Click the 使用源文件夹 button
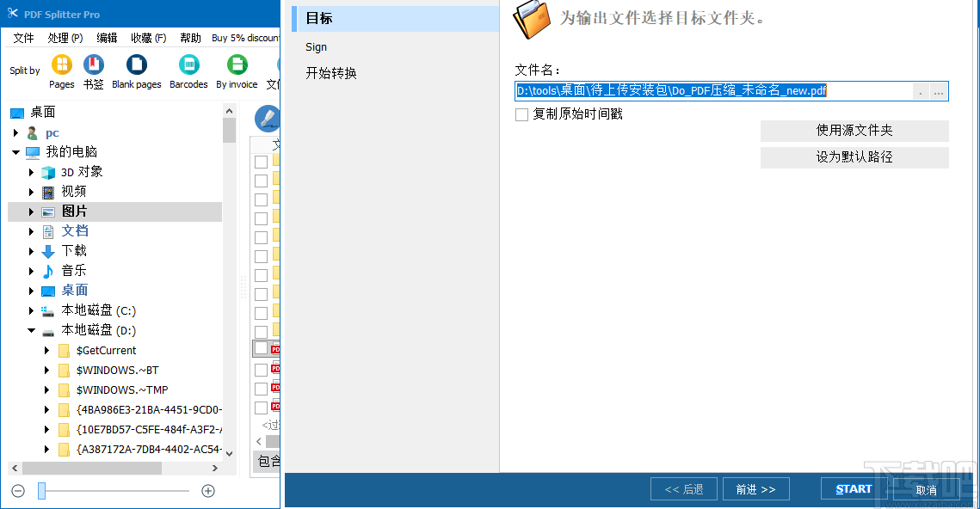The width and height of the screenshot is (980, 509). tap(854, 131)
